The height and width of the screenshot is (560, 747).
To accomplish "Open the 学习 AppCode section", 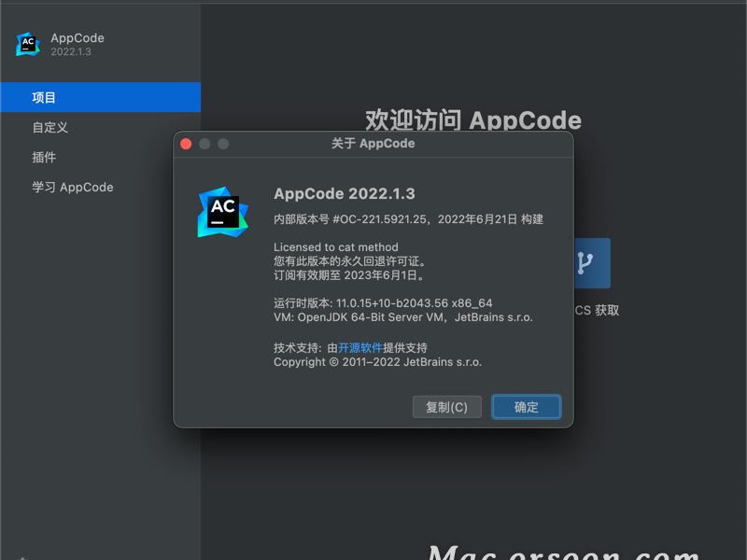I will click(72, 187).
